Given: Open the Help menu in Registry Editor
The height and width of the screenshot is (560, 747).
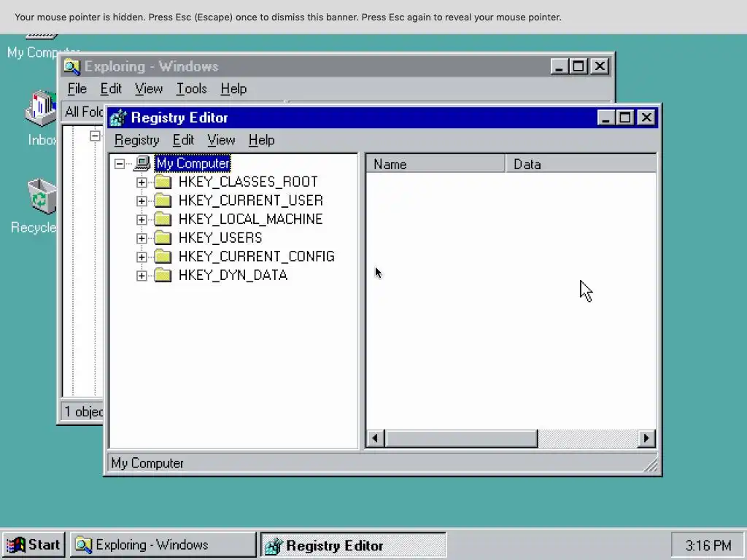Looking at the screenshot, I should [x=262, y=141].
